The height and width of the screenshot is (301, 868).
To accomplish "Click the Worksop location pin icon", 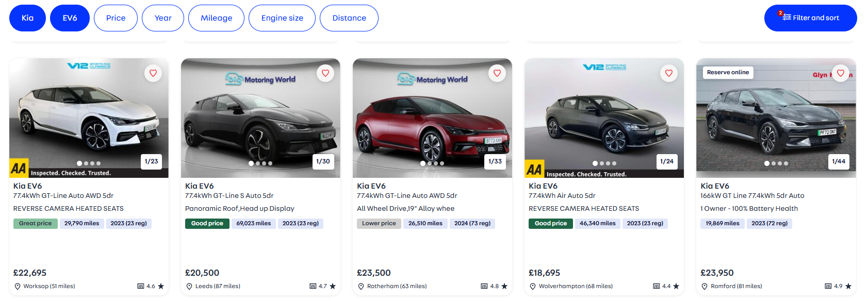I will click(x=18, y=287).
